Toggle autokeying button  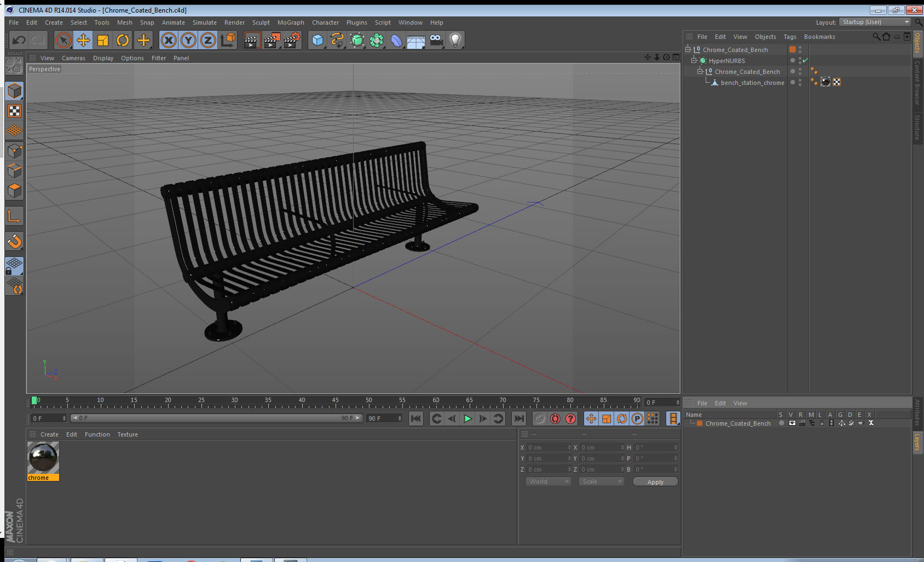tap(555, 418)
